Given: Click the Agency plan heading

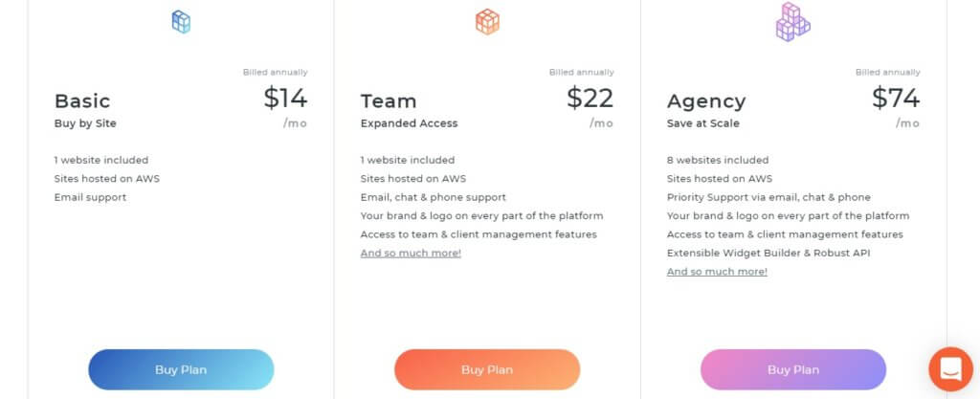Looking at the screenshot, I should (706, 100).
